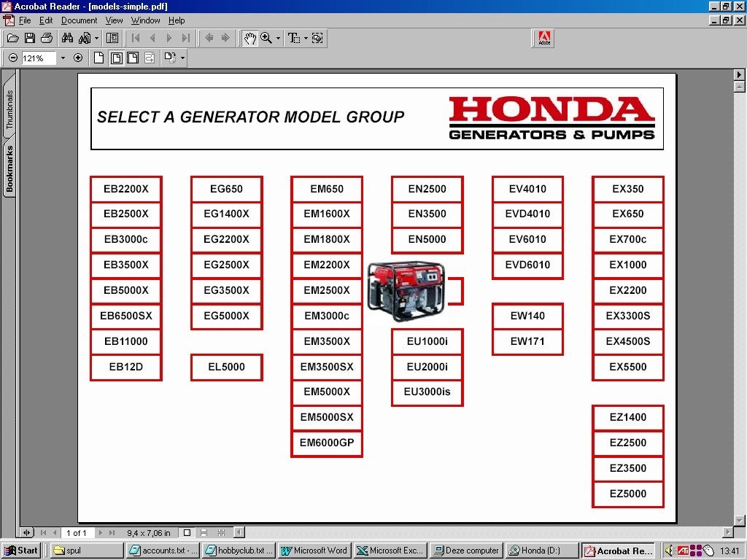Select the EG650 generator model
The height and width of the screenshot is (560, 747).
click(226, 189)
